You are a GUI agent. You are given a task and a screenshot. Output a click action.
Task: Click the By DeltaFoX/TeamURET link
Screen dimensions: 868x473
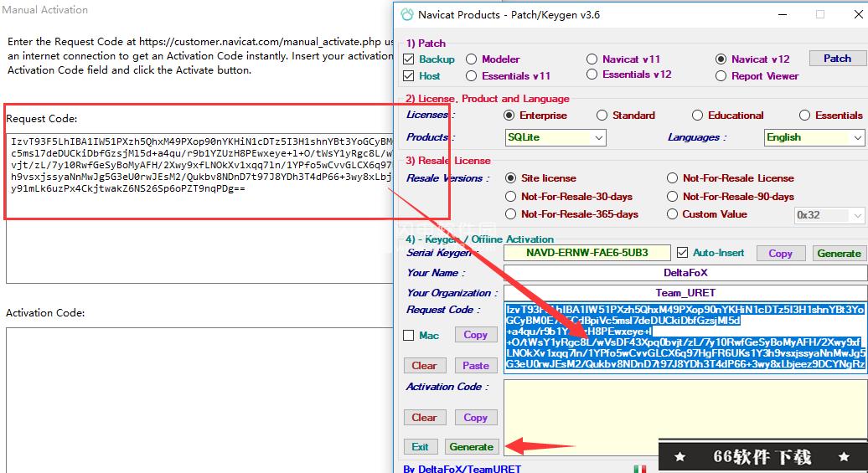coord(462,469)
